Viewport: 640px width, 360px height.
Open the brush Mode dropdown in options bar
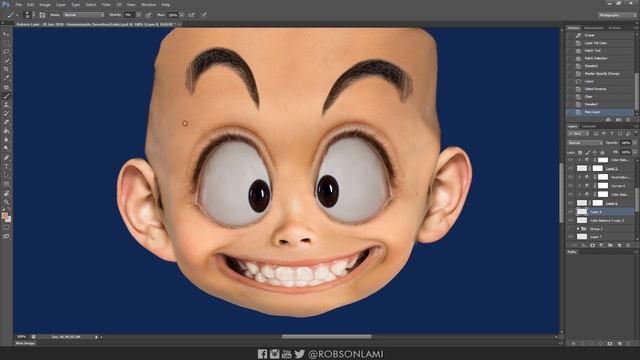83,15
